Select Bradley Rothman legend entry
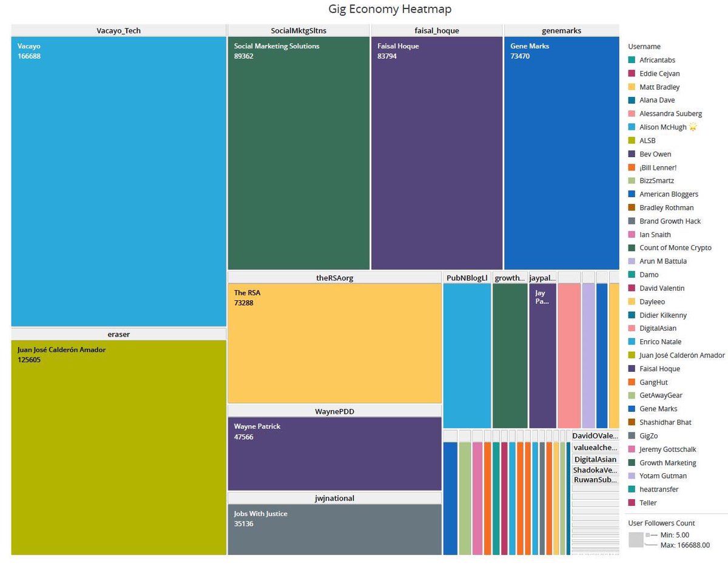Screen dimensions: 728x569 point(661,207)
